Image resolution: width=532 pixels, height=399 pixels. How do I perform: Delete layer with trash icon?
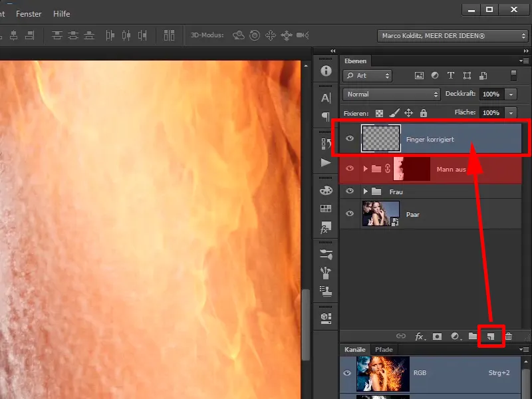click(x=509, y=336)
